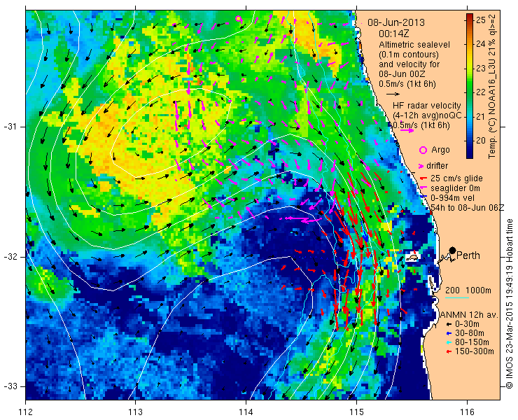518x420 pixels.
Task: Click the drifter legend label
Action: pyautogui.click(x=437, y=166)
